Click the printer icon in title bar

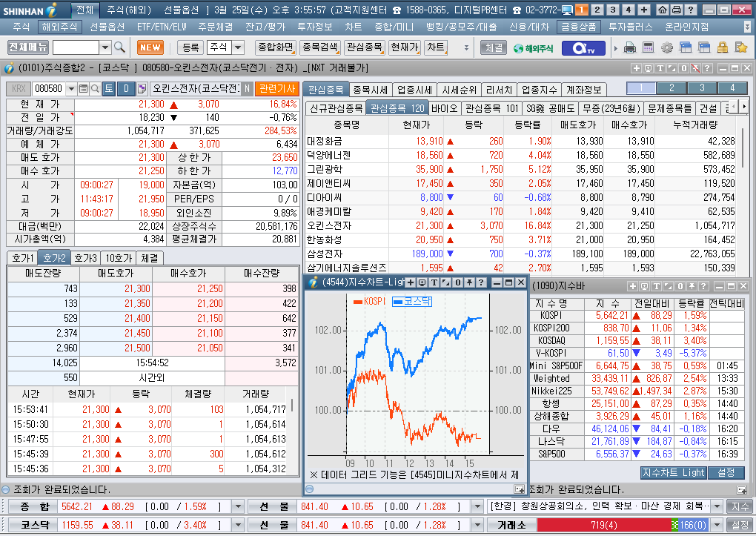coord(677,9)
